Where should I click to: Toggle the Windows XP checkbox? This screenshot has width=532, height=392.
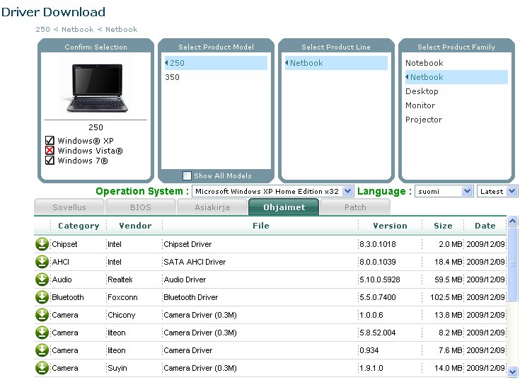click(50, 141)
